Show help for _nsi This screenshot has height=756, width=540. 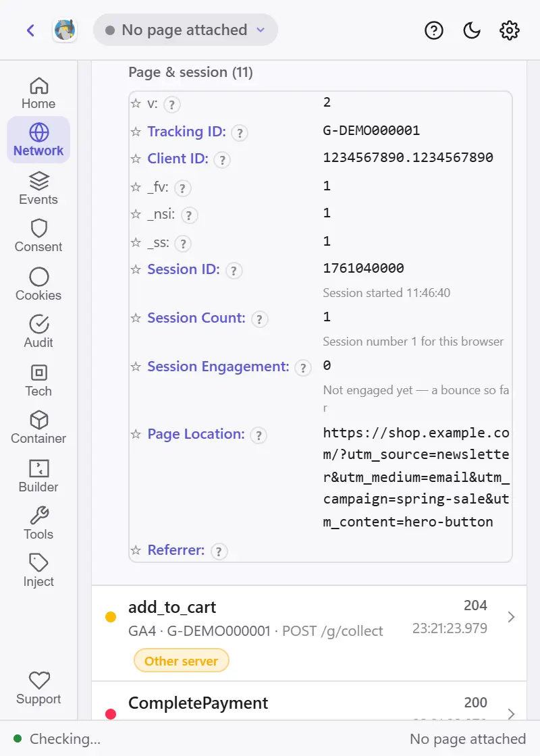(189, 215)
